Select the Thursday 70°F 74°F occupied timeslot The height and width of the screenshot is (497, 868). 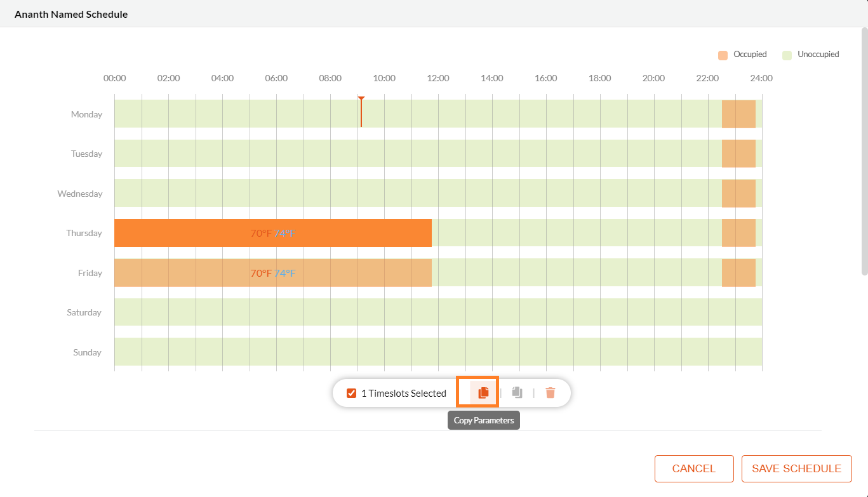pos(273,233)
